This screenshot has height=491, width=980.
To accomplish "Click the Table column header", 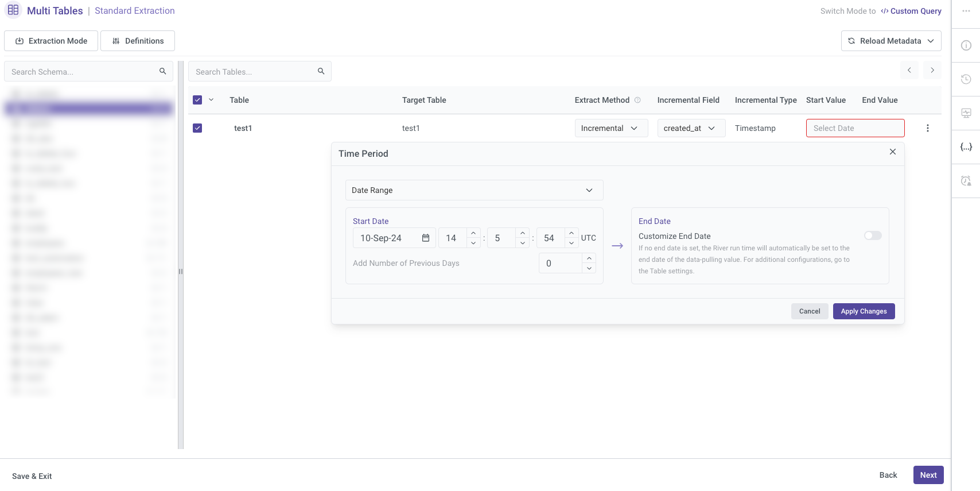I will (x=239, y=100).
